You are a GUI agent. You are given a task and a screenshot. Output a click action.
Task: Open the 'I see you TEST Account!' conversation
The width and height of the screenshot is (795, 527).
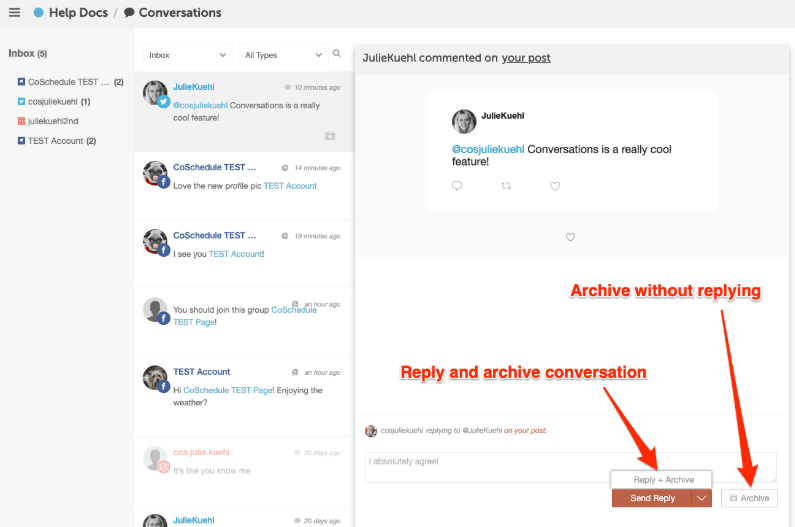[x=244, y=254]
